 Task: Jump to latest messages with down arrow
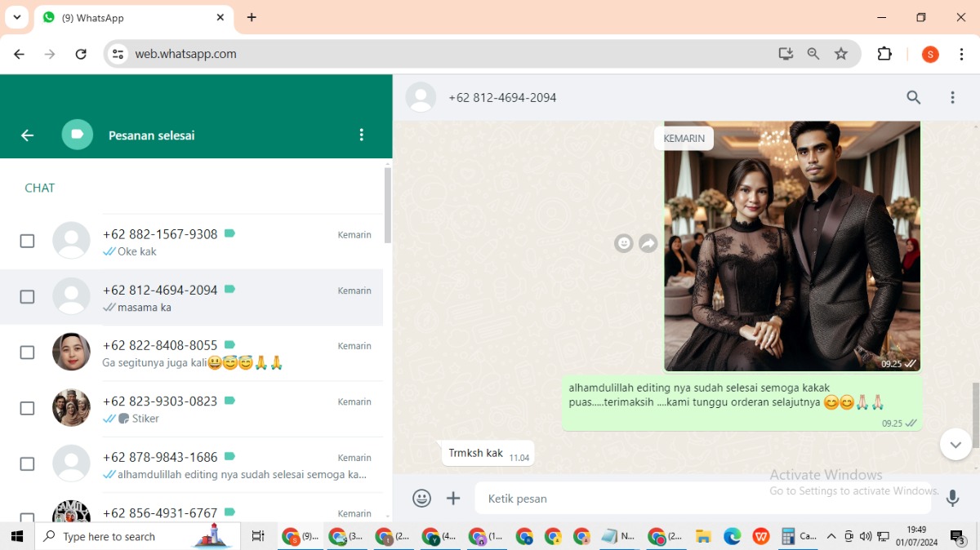(955, 445)
